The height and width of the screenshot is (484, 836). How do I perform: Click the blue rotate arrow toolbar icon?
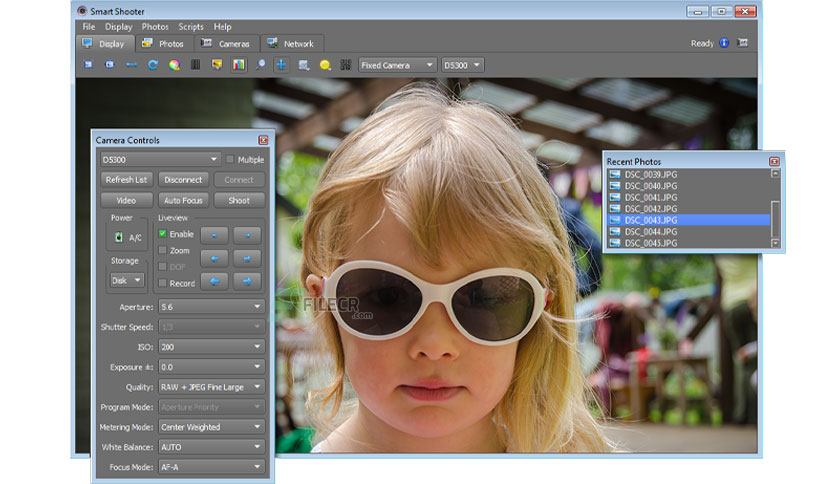coord(152,65)
